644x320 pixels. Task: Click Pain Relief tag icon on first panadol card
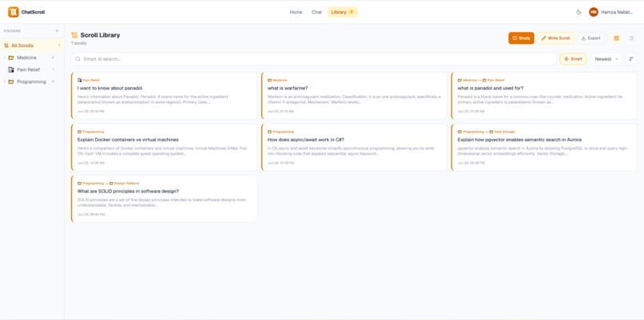coord(80,81)
